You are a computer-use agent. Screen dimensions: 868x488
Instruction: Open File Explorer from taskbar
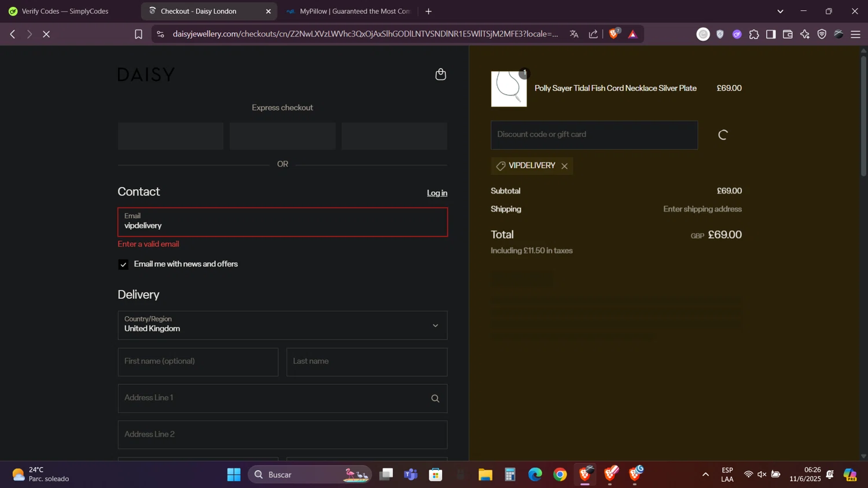(x=485, y=475)
